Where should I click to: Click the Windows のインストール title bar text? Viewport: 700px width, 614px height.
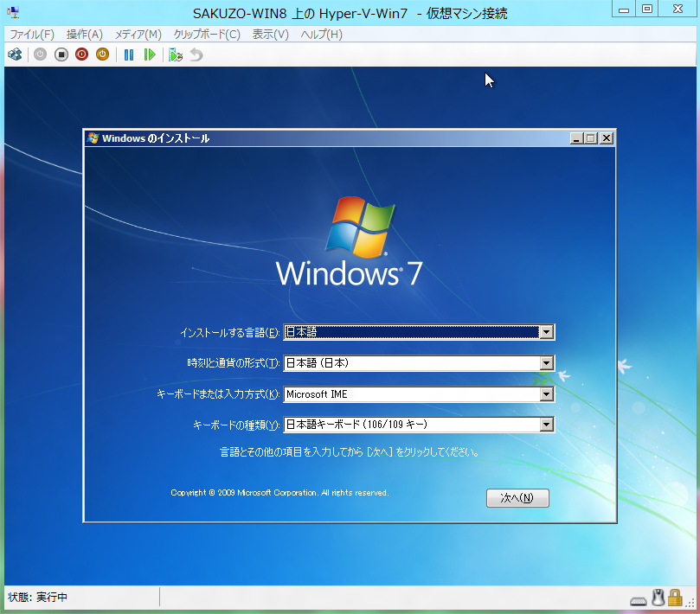156,138
